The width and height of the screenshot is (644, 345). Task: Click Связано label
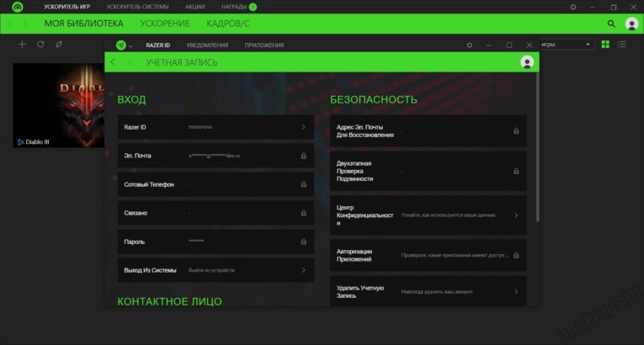pyautogui.click(x=136, y=213)
